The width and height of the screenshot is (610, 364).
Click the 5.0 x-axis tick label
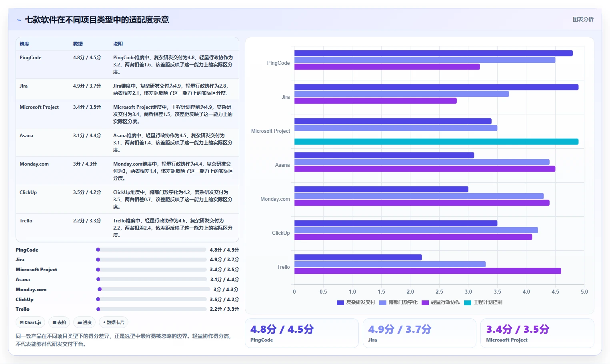[x=584, y=292]
